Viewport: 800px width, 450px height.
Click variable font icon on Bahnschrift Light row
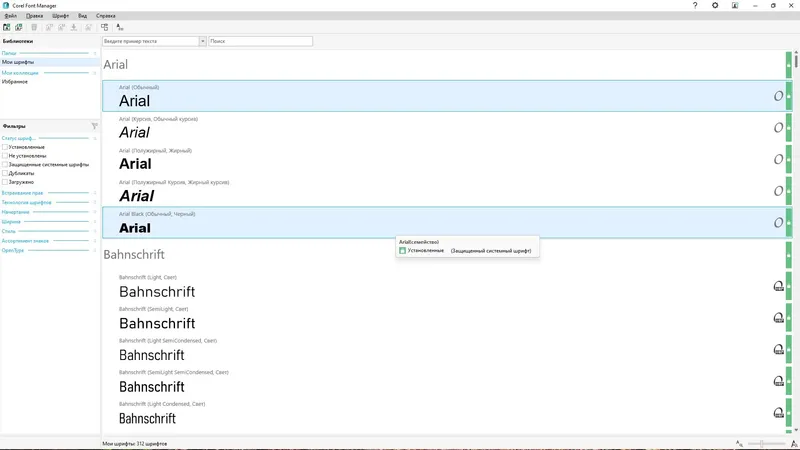[779, 286]
